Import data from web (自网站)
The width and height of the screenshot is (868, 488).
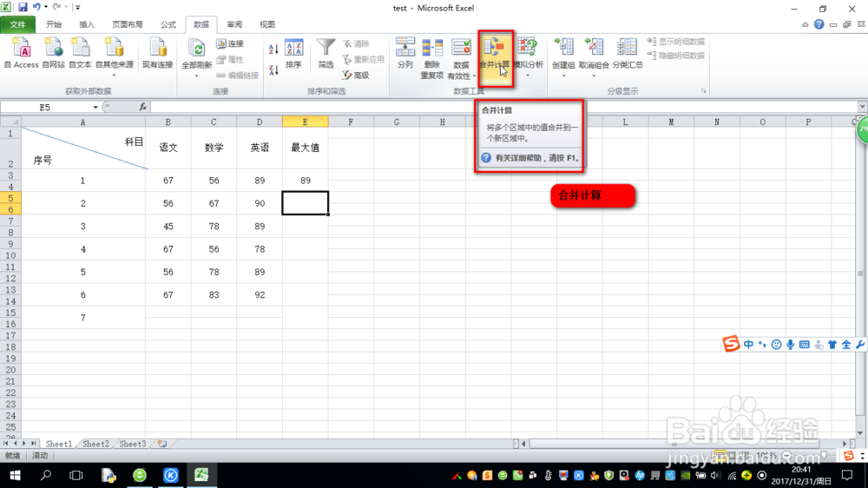click(53, 53)
